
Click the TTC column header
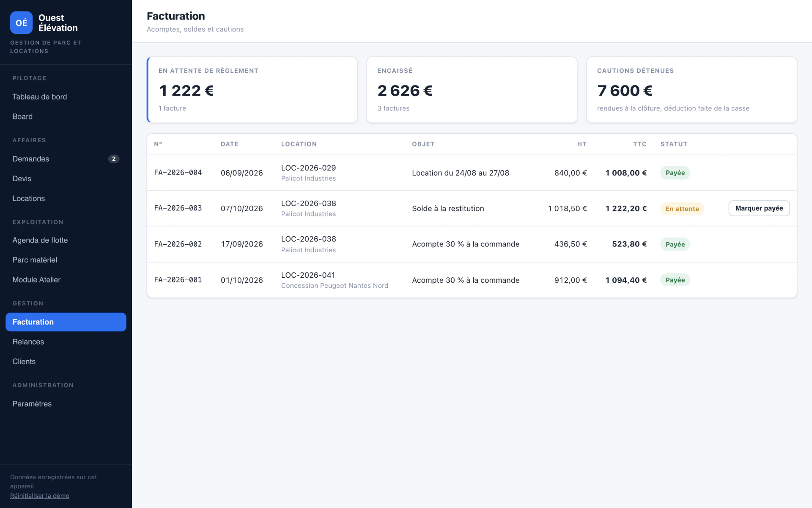[x=639, y=144]
